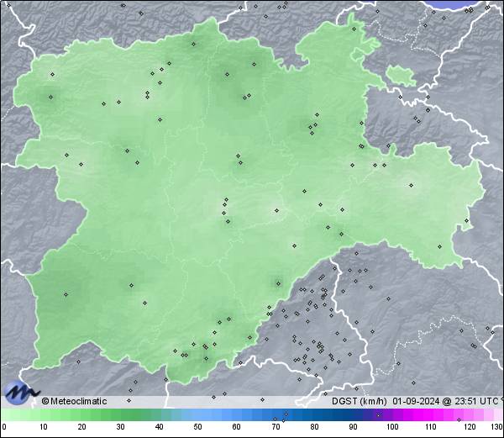This screenshot has width=504, height=438.
Task: Select the DGST (km/h) label
Action: pyautogui.click(x=359, y=401)
